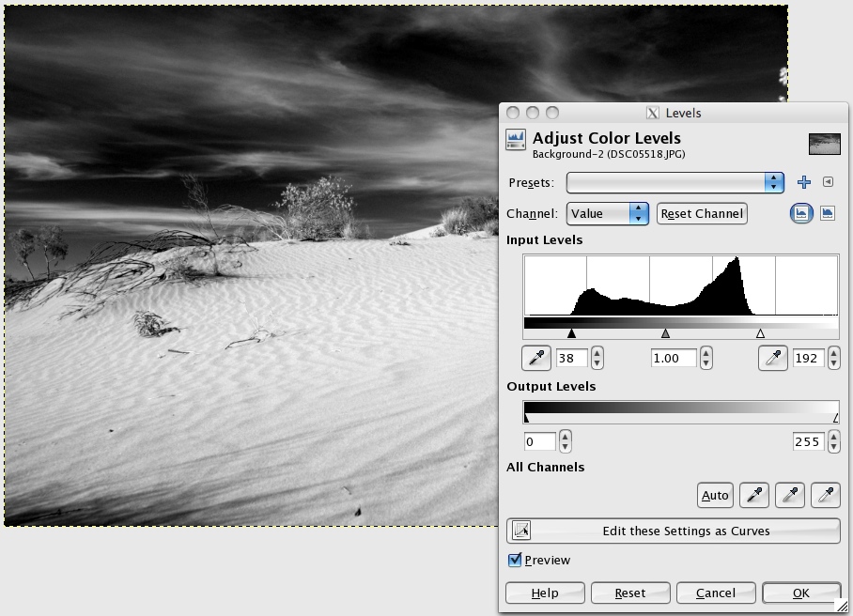Click the stepper next to gamma 1.00
853x616 pixels.
click(706, 359)
